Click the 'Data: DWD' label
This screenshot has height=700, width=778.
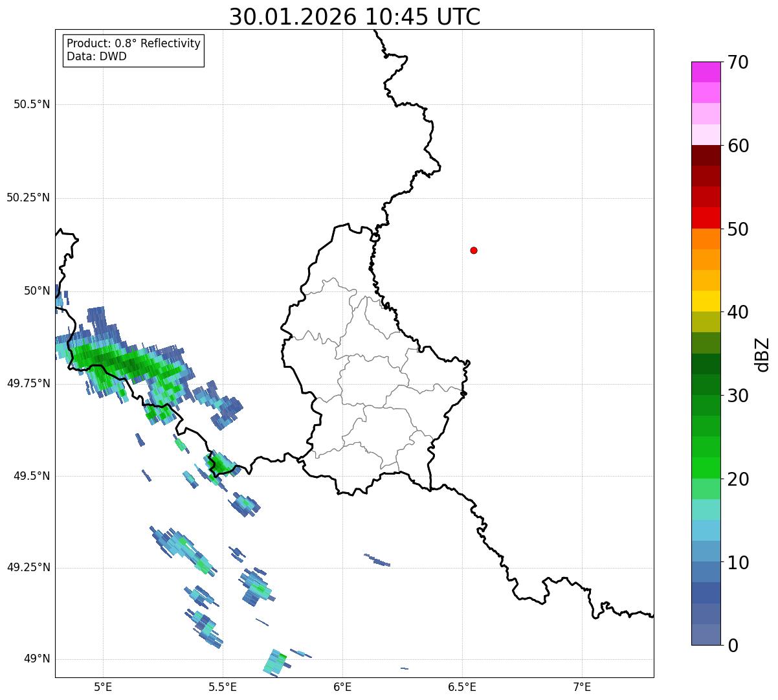click(97, 56)
